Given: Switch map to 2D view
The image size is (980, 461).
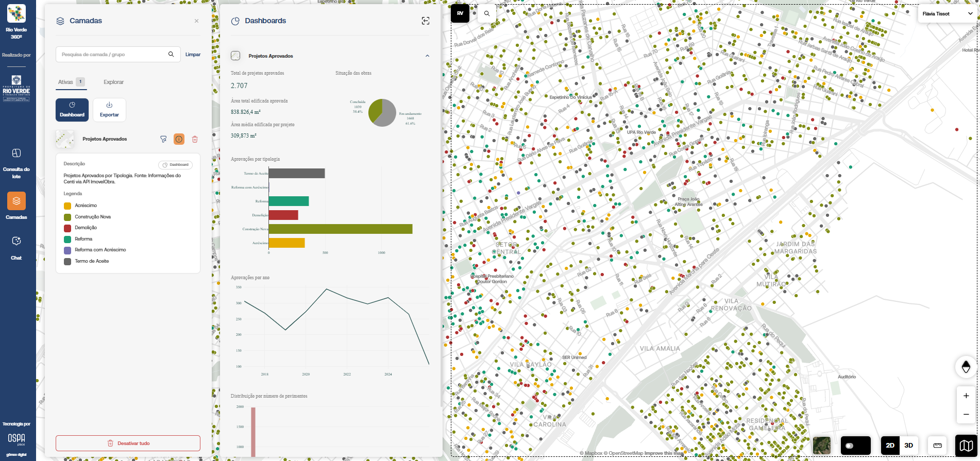Looking at the screenshot, I should tap(890, 446).
